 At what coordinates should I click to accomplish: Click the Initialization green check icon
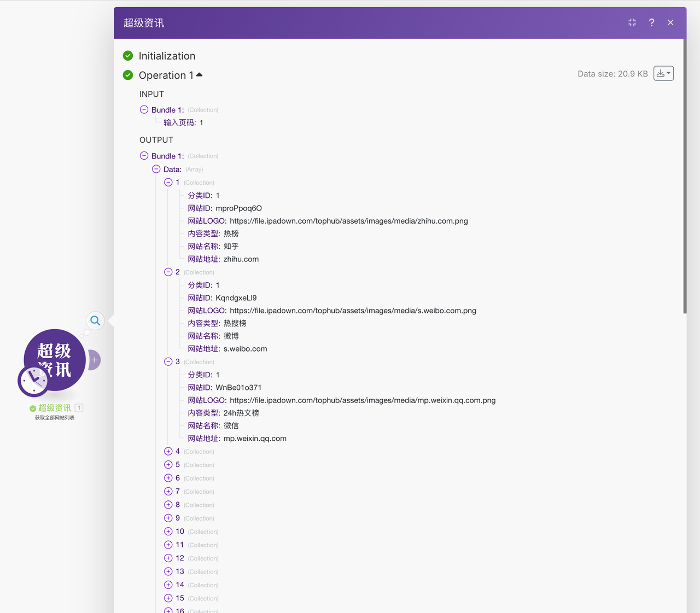(x=128, y=56)
